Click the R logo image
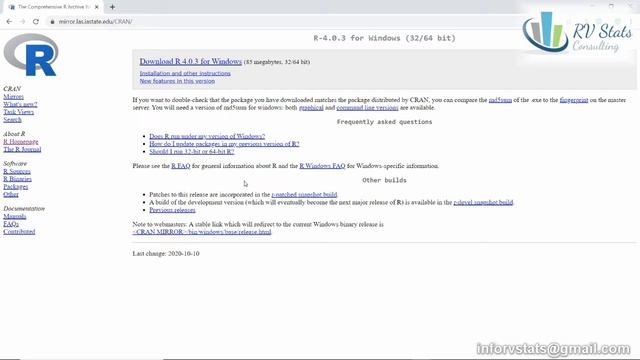 point(31,55)
